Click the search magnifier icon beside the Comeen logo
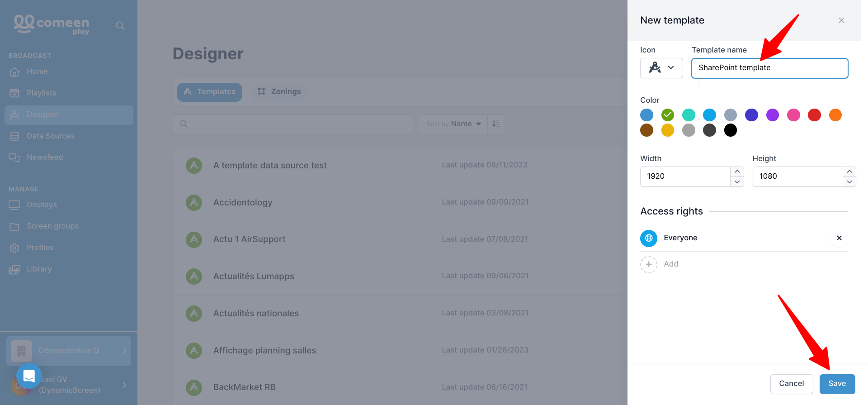 click(x=120, y=26)
